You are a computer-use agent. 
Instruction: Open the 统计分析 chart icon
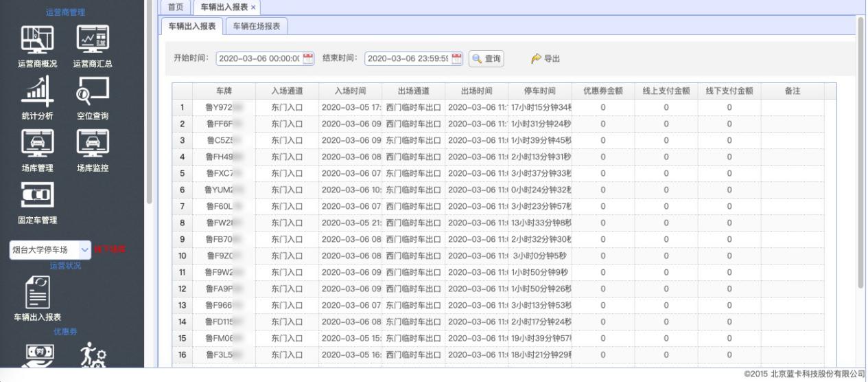click(x=37, y=91)
